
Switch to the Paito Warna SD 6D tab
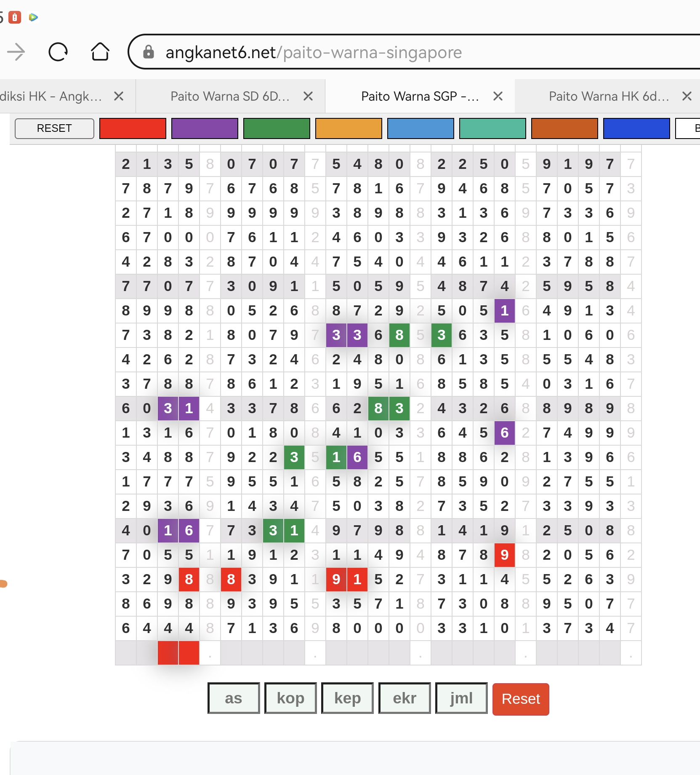(230, 96)
